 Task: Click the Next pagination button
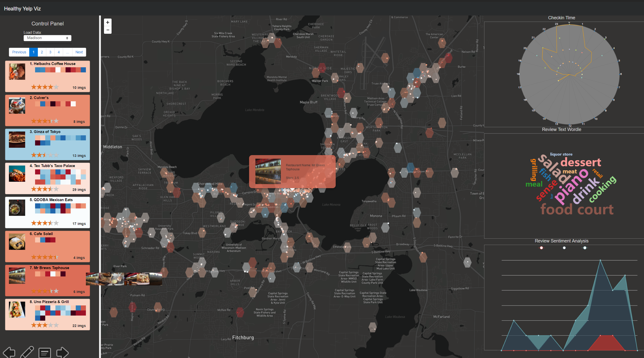pos(79,52)
